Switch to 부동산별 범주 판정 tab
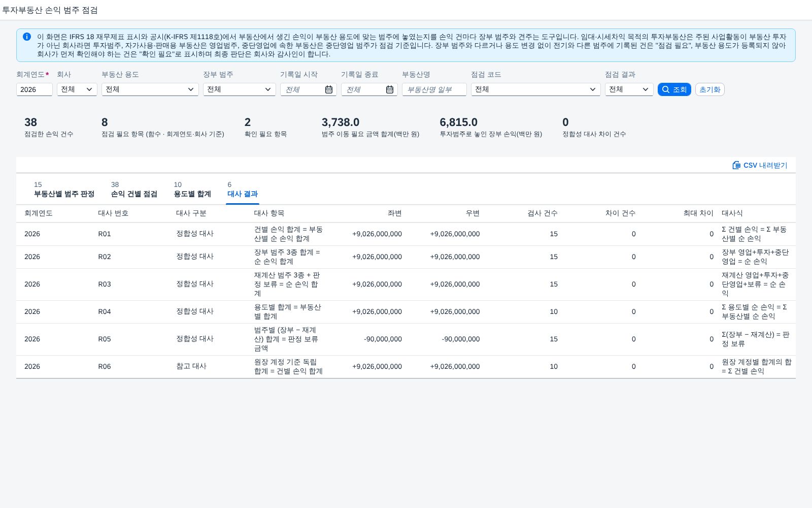Image resolution: width=812 pixels, height=508 pixels. [x=64, y=189]
